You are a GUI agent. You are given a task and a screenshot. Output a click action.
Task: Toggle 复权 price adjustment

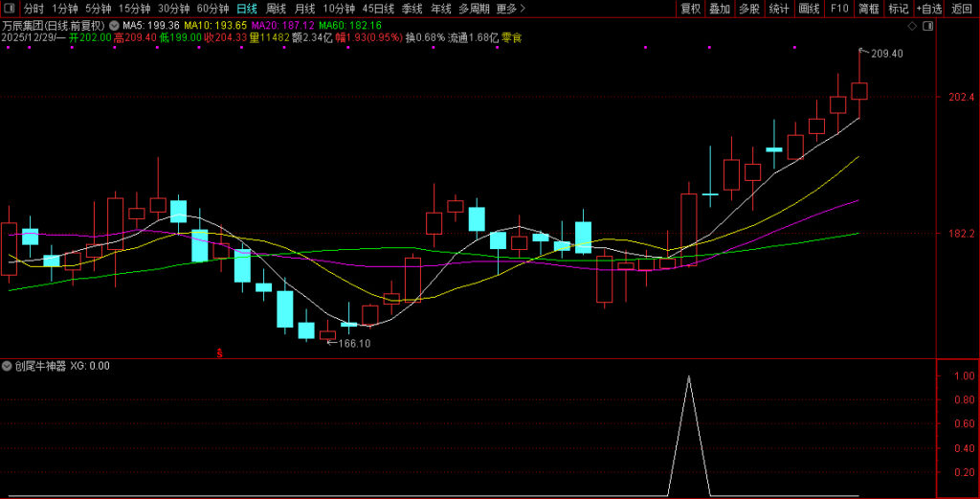tap(690, 9)
